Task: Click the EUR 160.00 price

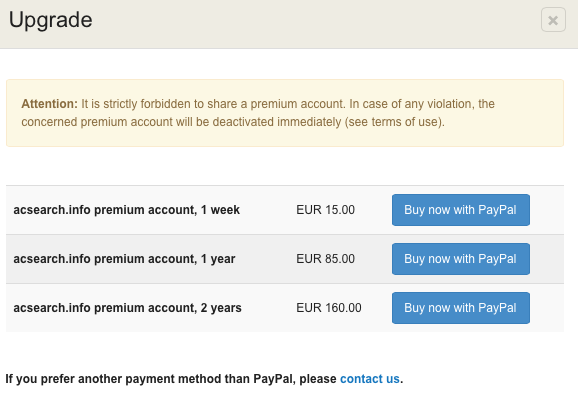Action: pyautogui.click(x=329, y=308)
